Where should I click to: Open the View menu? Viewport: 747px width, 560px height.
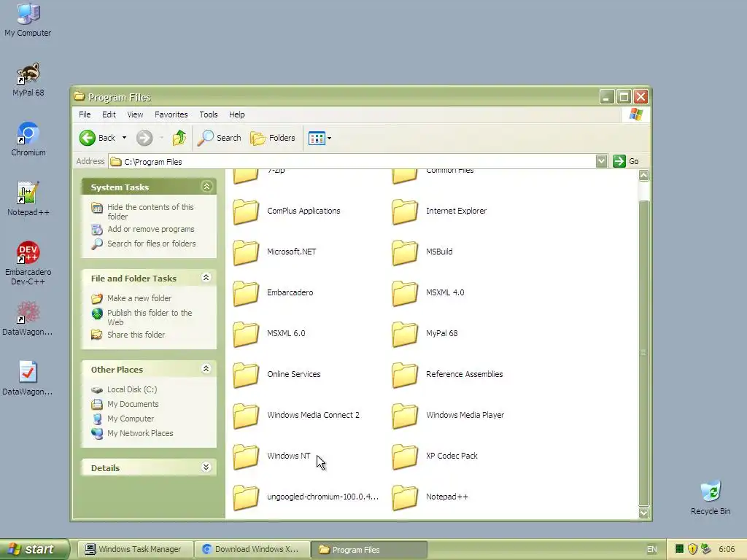pyautogui.click(x=135, y=114)
